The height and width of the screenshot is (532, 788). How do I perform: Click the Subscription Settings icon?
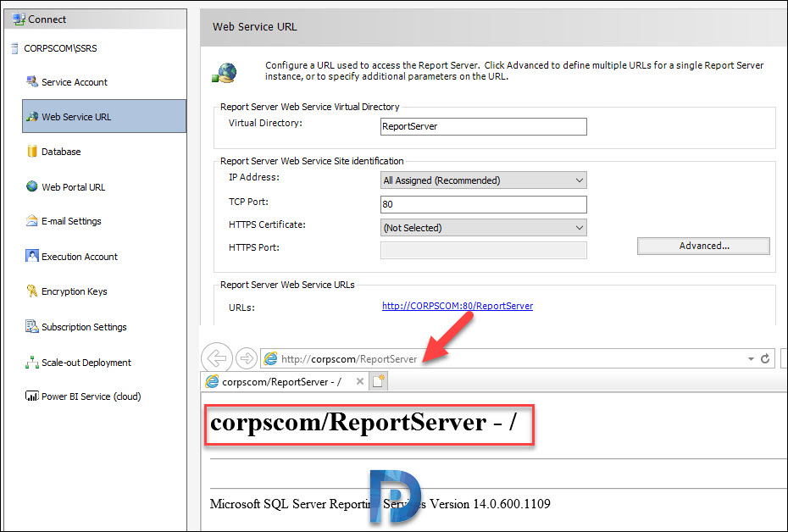pyautogui.click(x=31, y=326)
